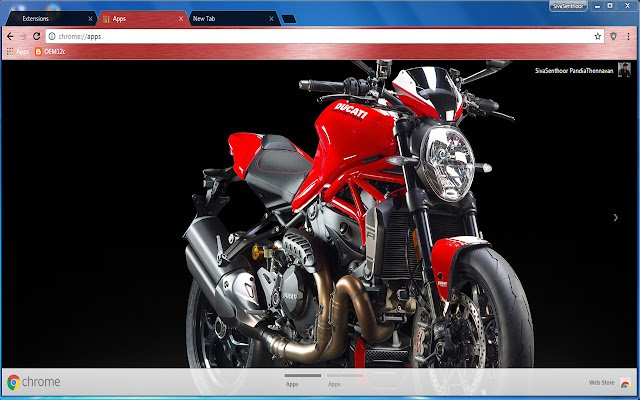Open the shield extension icon in toolbar
640x400 pixels.
coord(613,36)
